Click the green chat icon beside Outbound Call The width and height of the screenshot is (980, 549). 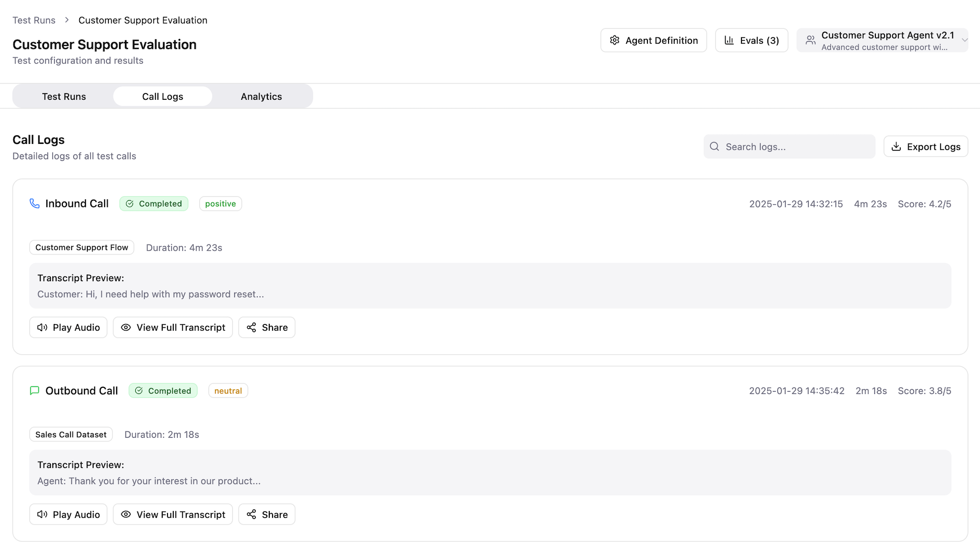[x=35, y=391]
